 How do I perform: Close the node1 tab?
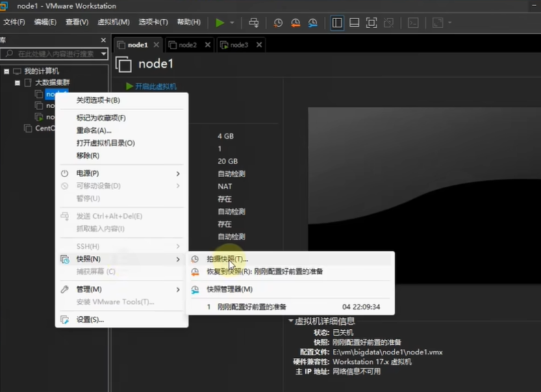[156, 45]
